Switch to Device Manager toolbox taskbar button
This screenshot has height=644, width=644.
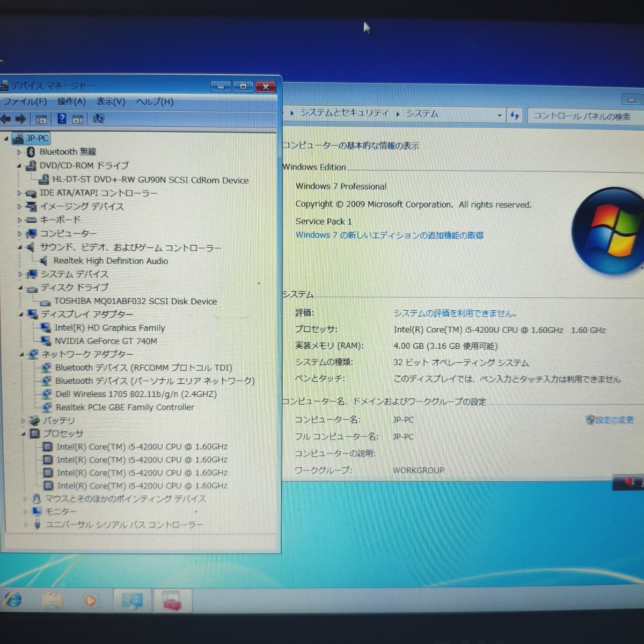coord(172,601)
